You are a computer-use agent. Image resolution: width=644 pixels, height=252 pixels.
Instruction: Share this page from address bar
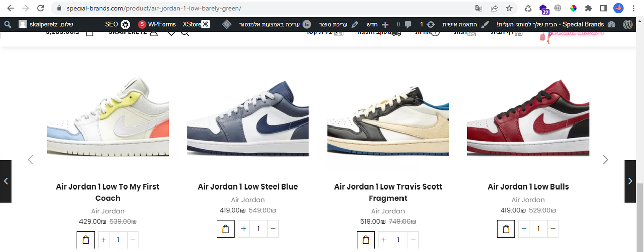(x=494, y=8)
